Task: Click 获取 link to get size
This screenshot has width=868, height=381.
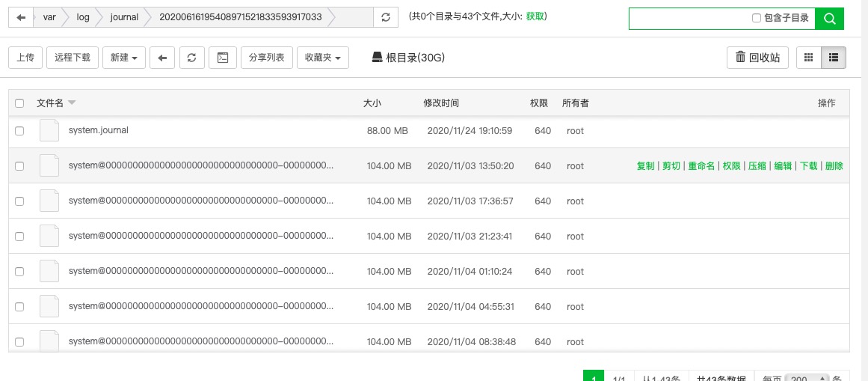Action: tap(535, 16)
